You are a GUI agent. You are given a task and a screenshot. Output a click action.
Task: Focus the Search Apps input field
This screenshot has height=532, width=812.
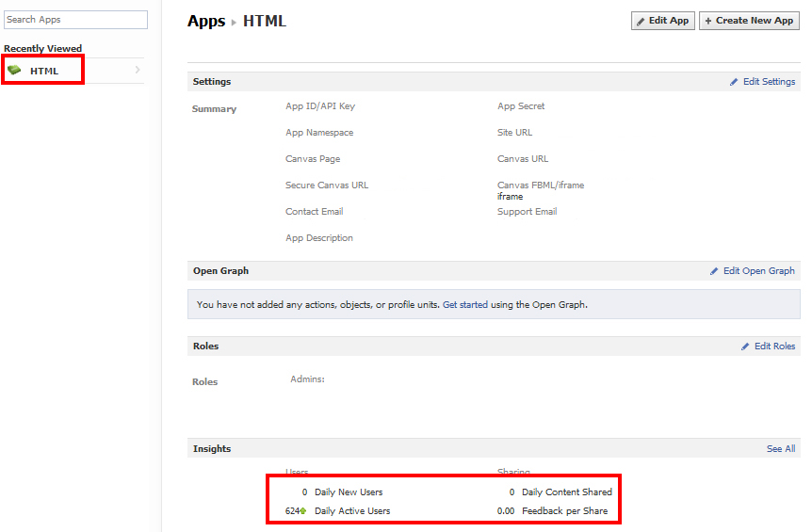(75, 20)
